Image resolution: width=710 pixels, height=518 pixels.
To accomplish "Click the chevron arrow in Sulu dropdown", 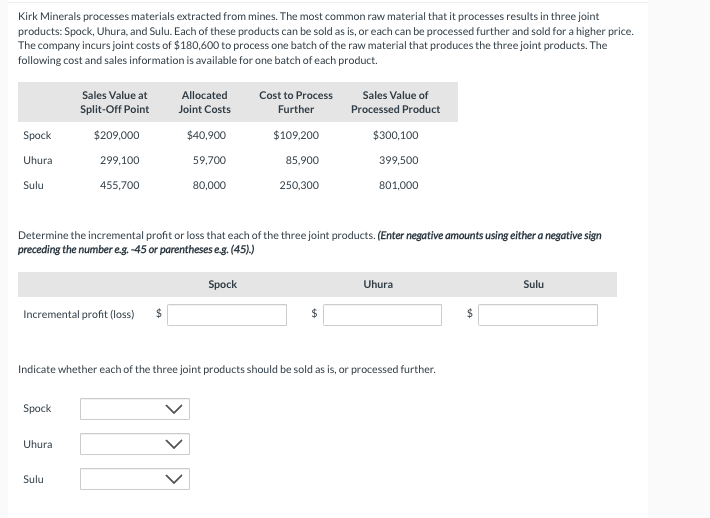I will point(174,479).
